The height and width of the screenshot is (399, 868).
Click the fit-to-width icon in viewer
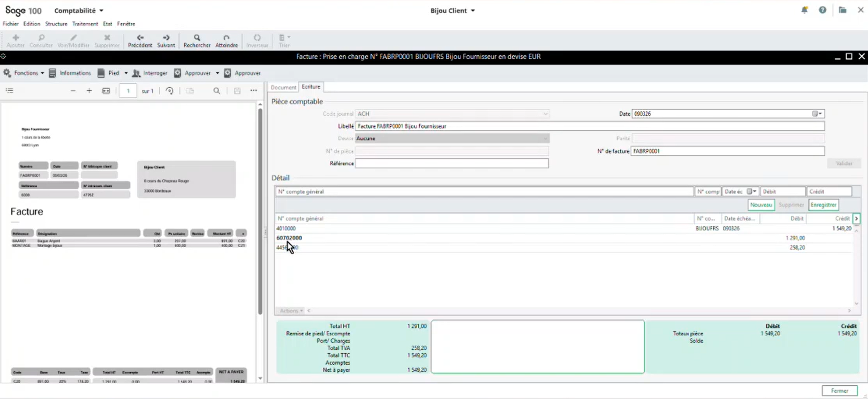(106, 91)
